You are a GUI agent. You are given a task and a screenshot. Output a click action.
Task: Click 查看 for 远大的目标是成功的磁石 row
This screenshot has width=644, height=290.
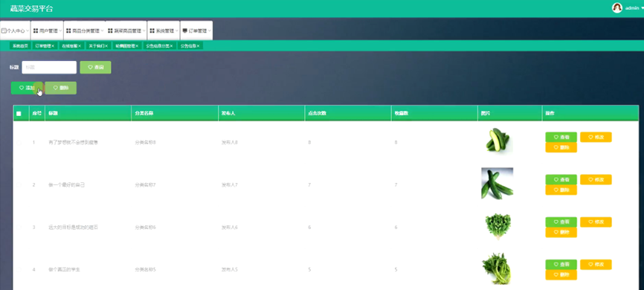[x=561, y=222]
